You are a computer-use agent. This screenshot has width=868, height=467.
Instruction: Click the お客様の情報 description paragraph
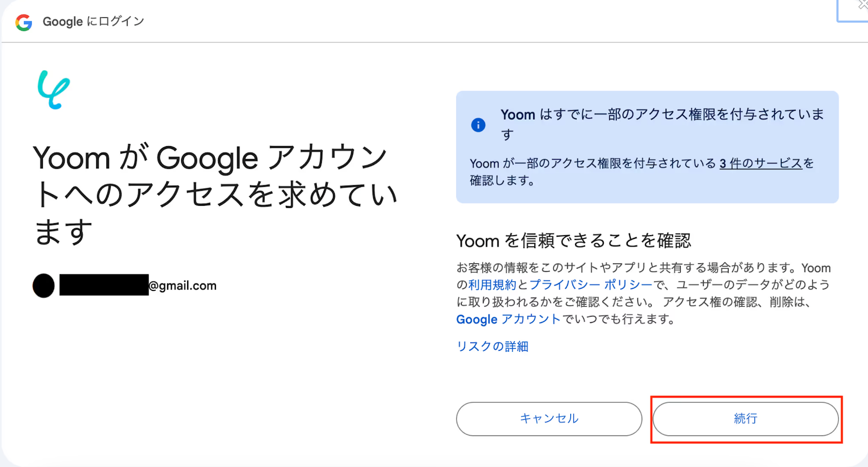[x=643, y=293]
